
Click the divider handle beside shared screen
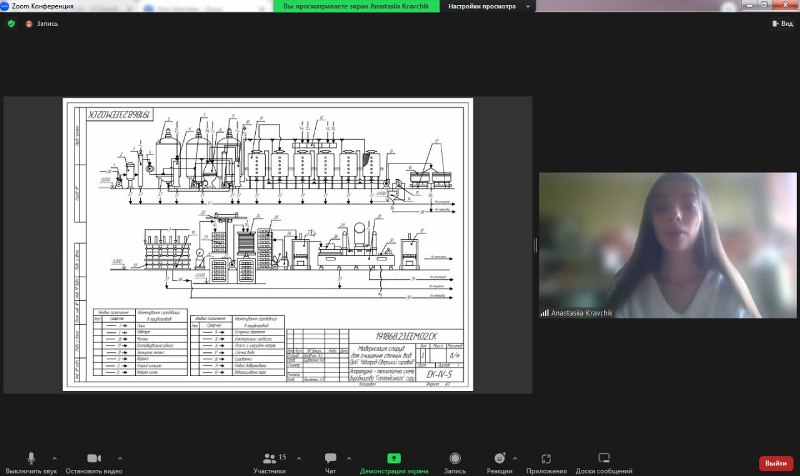535,246
